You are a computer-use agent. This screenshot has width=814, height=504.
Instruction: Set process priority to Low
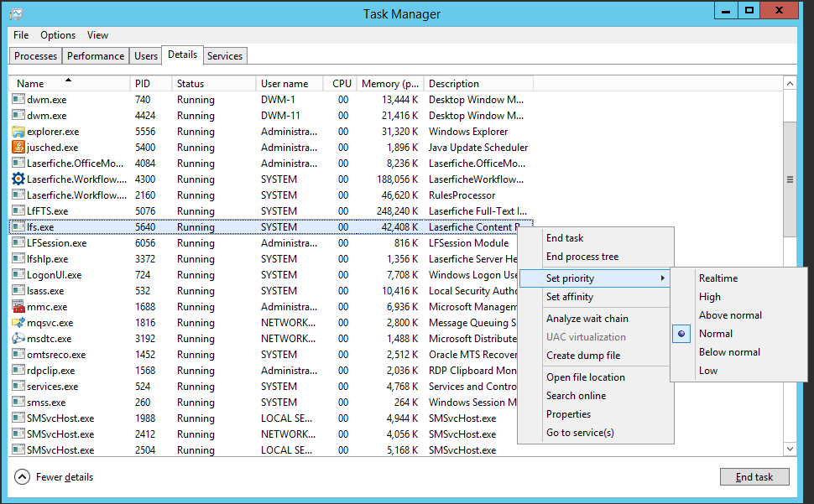coord(708,371)
